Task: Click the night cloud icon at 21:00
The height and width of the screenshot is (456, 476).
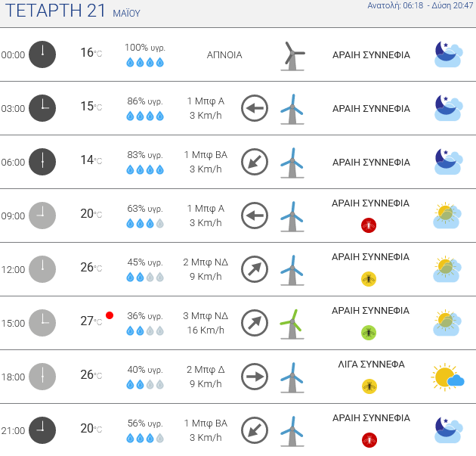Action: (447, 430)
